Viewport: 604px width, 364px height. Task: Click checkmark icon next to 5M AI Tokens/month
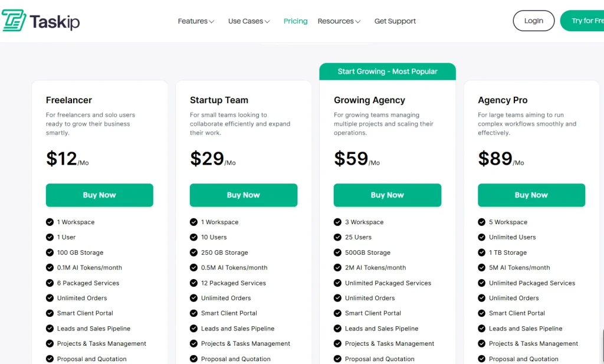click(x=481, y=267)
